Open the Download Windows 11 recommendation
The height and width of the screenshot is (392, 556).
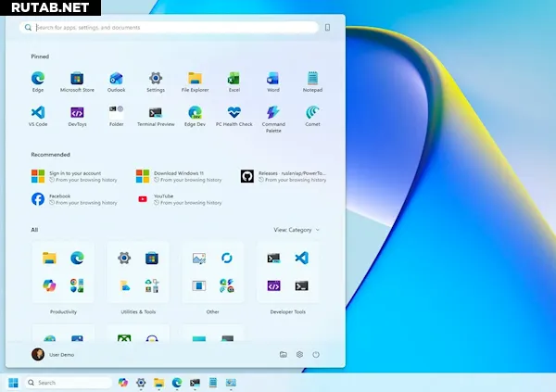pyautogui.click(x=181, y=176)
